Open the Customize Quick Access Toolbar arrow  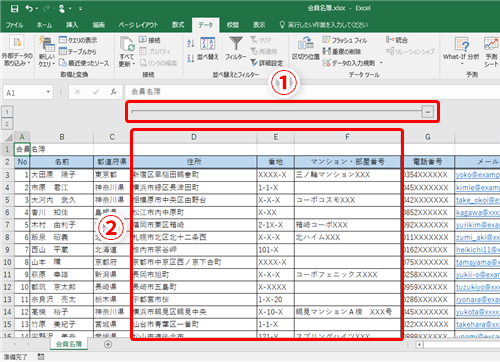pyautogui.click(x=81, y=9)
